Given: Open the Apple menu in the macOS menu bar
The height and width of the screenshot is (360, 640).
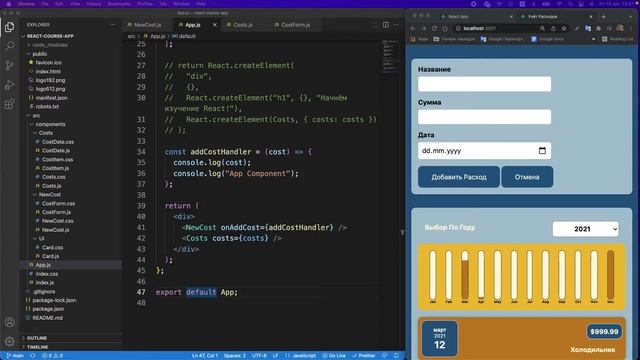Looking at the screenshot, I should pos(9,4).
